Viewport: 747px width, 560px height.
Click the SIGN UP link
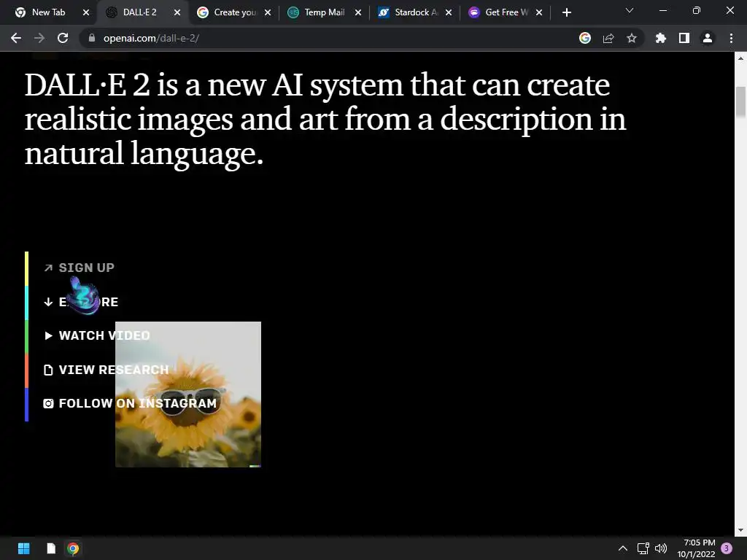86,268
